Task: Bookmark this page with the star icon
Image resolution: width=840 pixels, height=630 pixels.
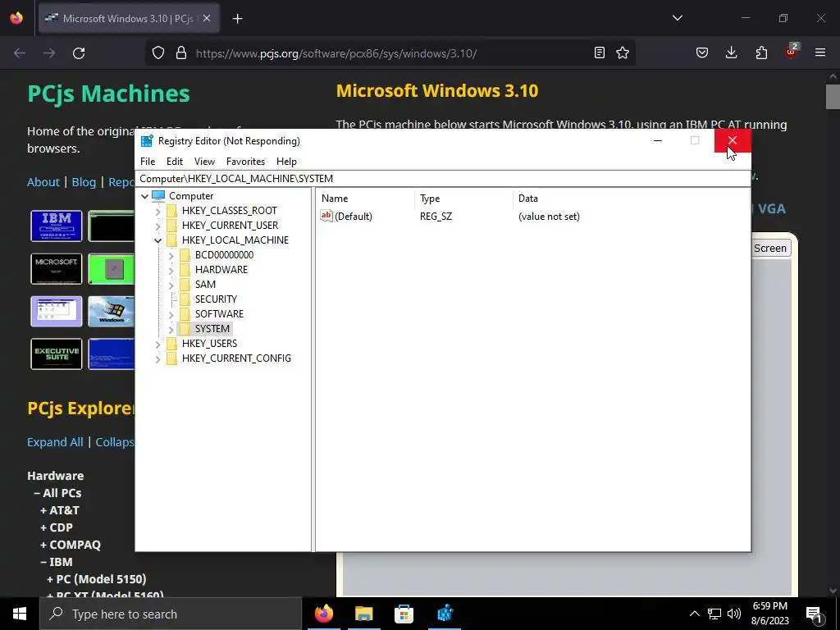Action: point(623,52)
